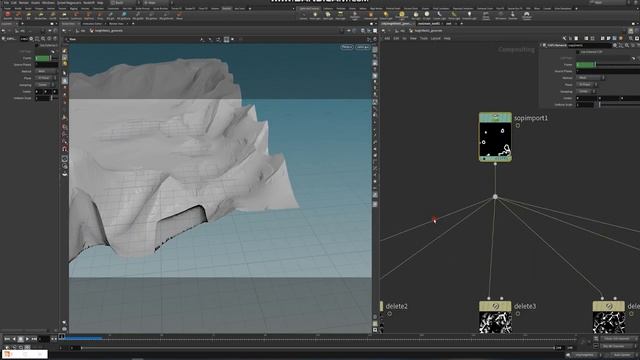Toggle the Use External COP checkbox in left parameter pane

coord(36,45)
